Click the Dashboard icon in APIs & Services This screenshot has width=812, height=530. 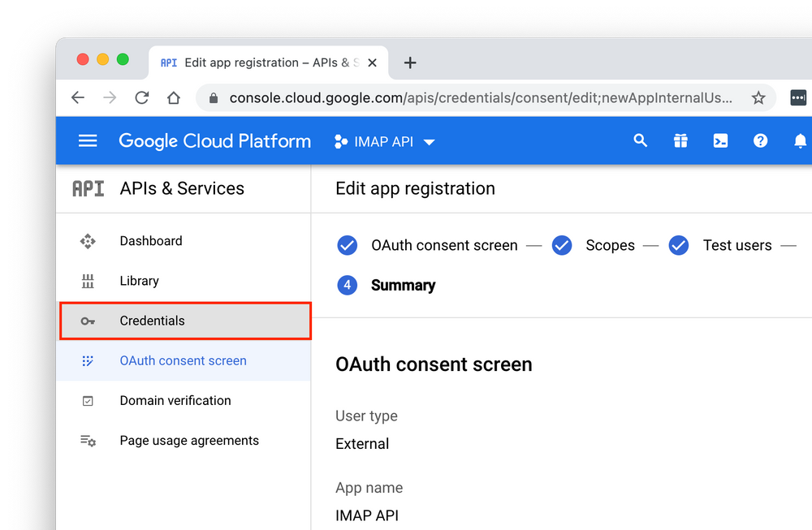coord(88,240)
